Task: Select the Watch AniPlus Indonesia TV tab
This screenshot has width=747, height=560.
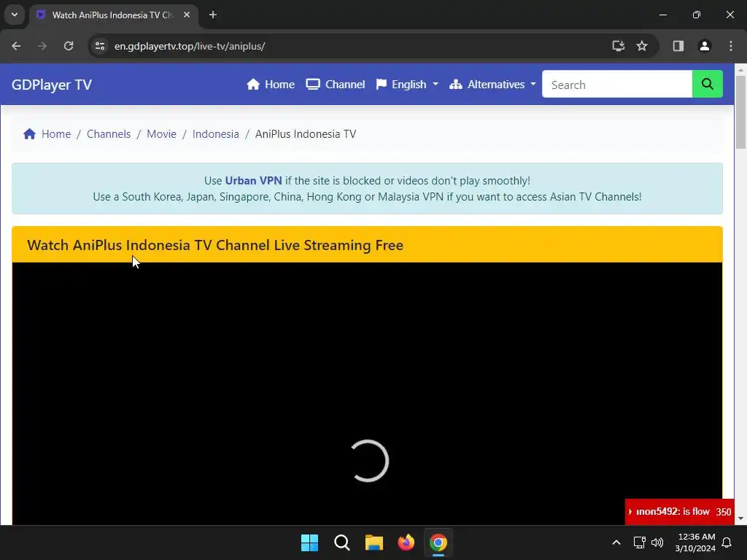Action: 113,15
